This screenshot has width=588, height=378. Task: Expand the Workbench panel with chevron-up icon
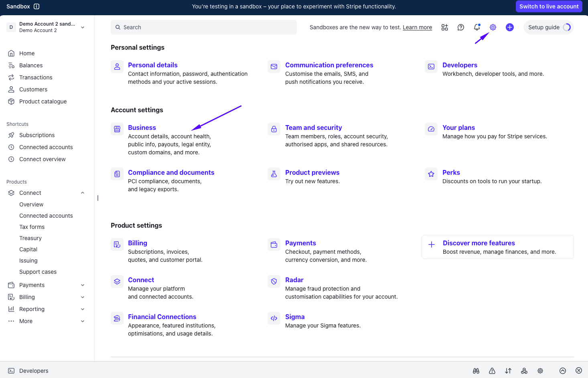[x=563, y=371]
